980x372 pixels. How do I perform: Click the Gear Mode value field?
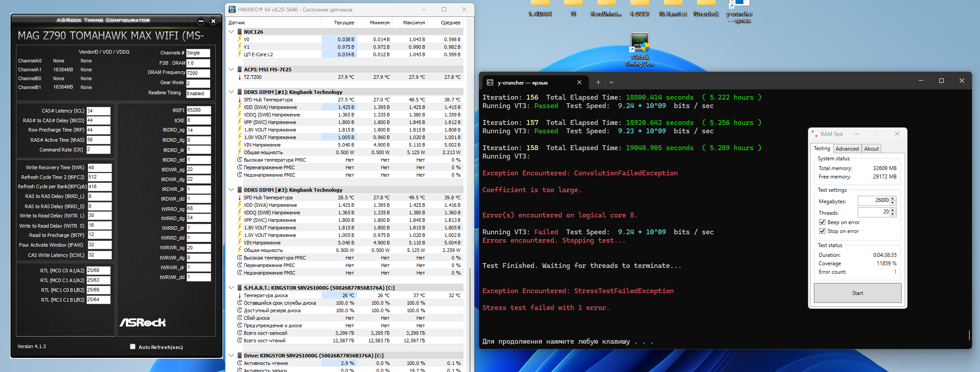(198, 83)
